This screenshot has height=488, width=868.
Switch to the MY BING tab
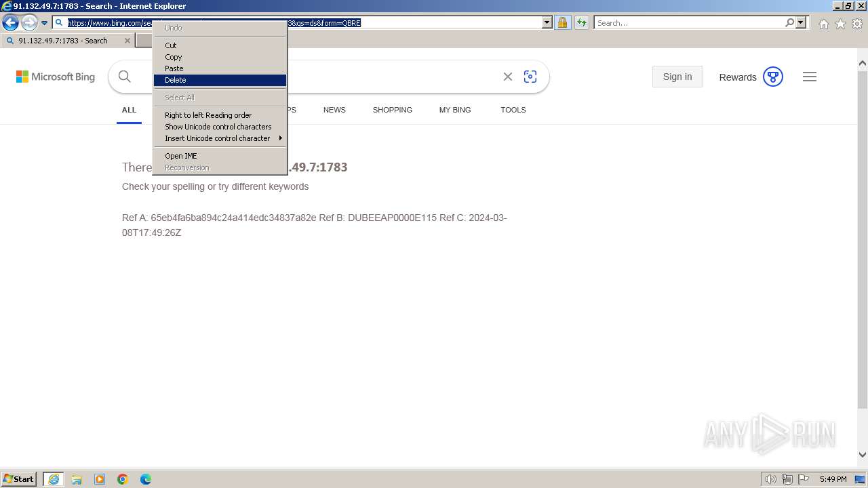point(455,110)
